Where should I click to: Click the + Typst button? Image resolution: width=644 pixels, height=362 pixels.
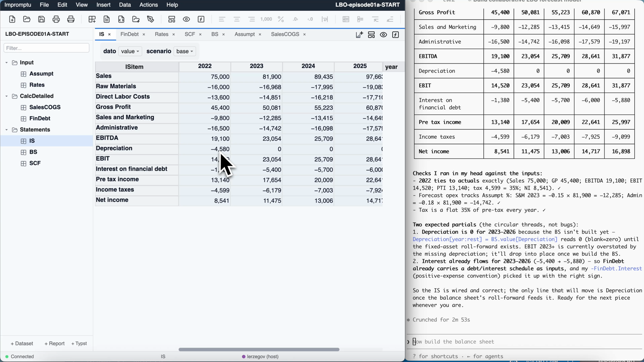tap(79, 343)
